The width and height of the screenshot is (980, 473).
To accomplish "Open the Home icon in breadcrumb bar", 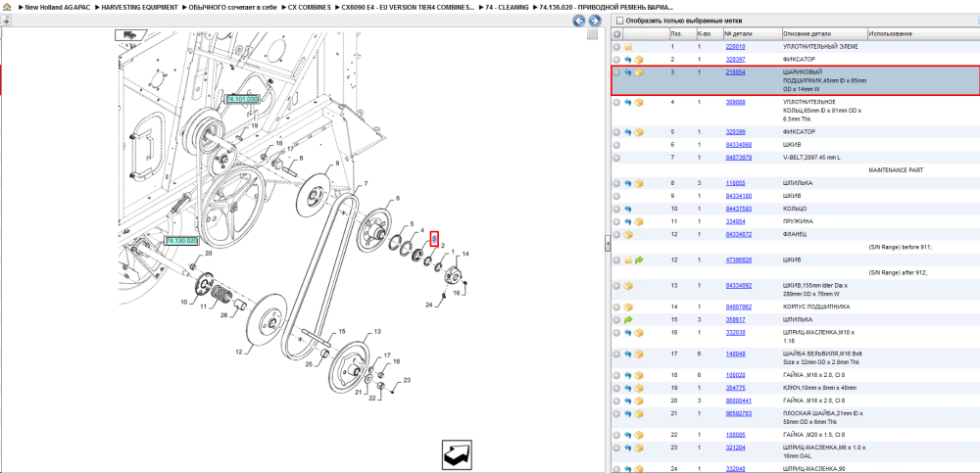I will (6, 7).
